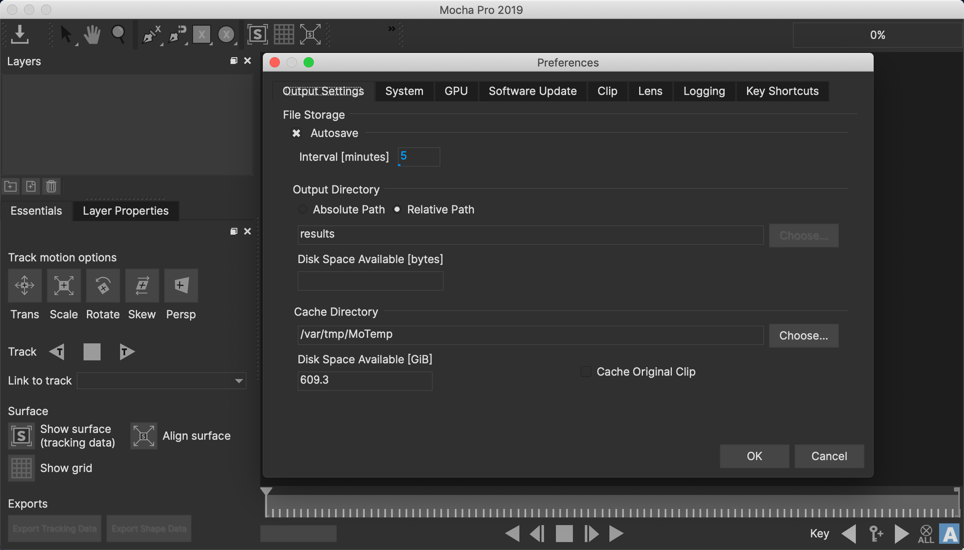Viewport: 964px width, 550px height.
Task: Expand the toolbar overflow chevron
Action: click(x=392, y=28)
